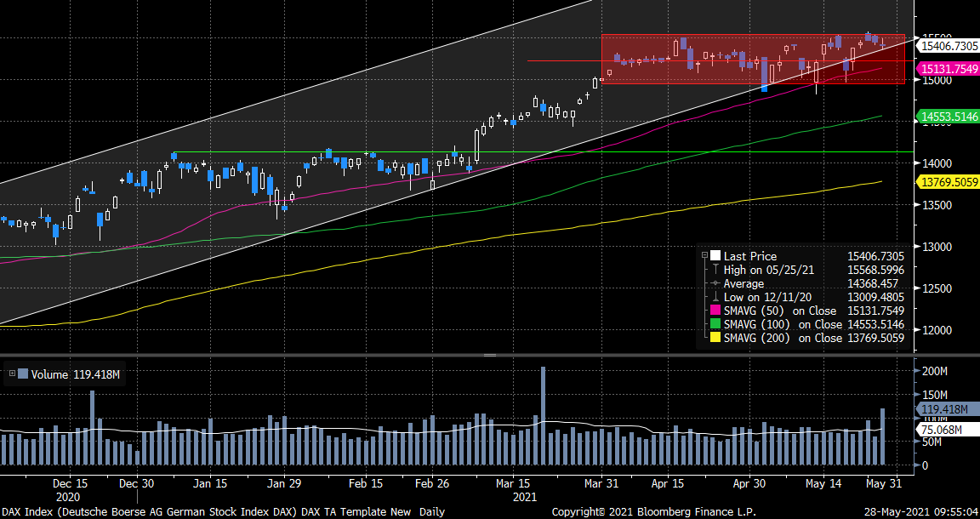Screen dimensions: 980x519
Task: Click the 75.068M volume average label
Action: coord(942,430)
